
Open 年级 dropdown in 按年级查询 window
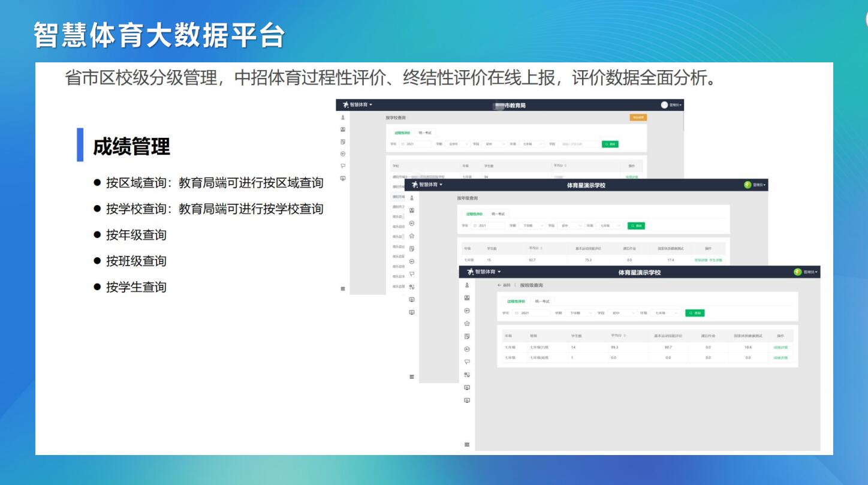[x=610, y=225]
